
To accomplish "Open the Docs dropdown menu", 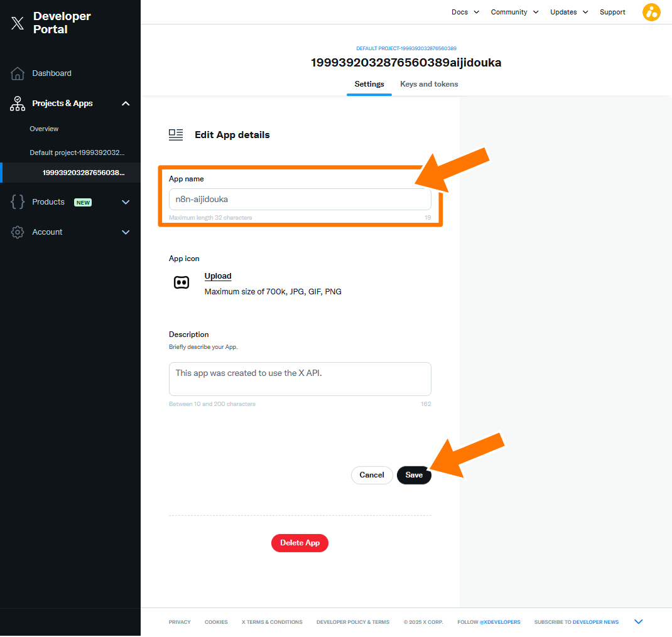I will pyautogui.click(x=465, y=12).
